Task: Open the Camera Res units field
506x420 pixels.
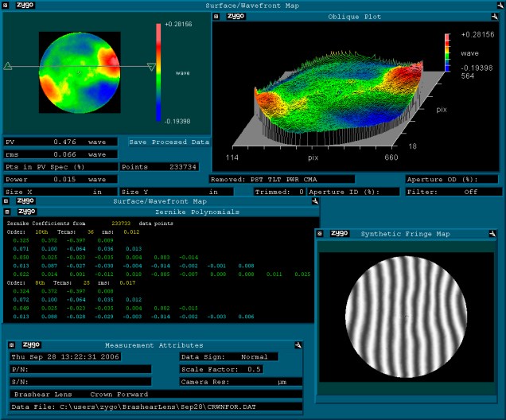Action: pyautogui.click(x=229, y=382)
